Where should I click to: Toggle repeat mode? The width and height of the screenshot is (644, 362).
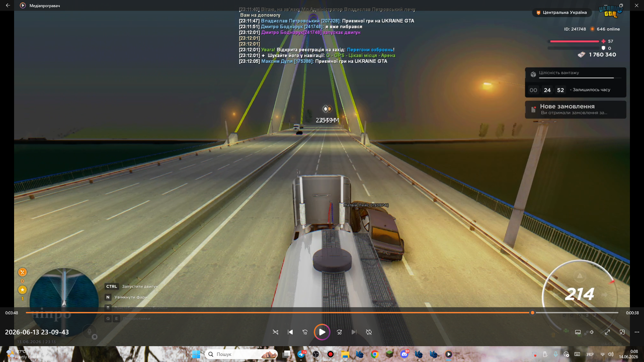[369, 332]
